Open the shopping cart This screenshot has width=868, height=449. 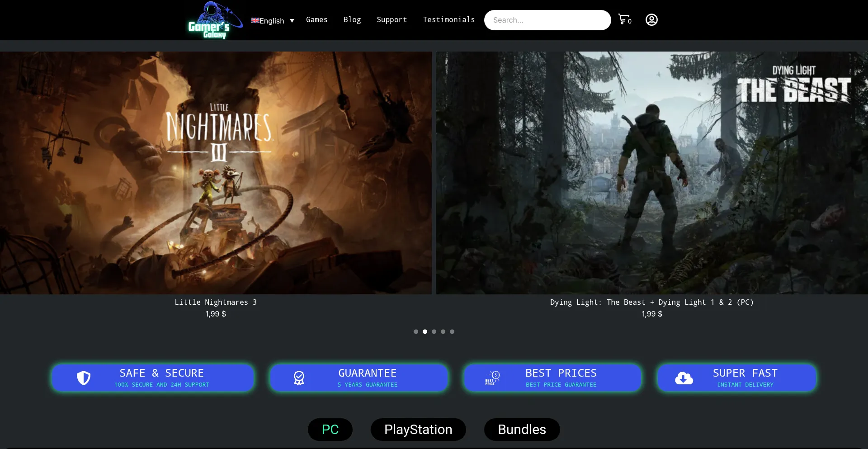click(x=624, y=19)
